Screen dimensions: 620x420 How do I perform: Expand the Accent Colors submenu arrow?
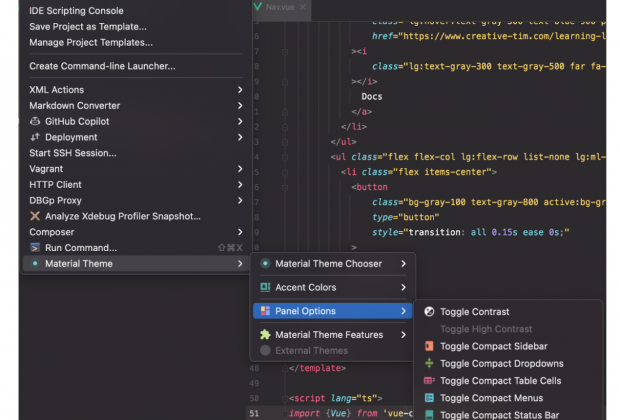tap(403, 287)
